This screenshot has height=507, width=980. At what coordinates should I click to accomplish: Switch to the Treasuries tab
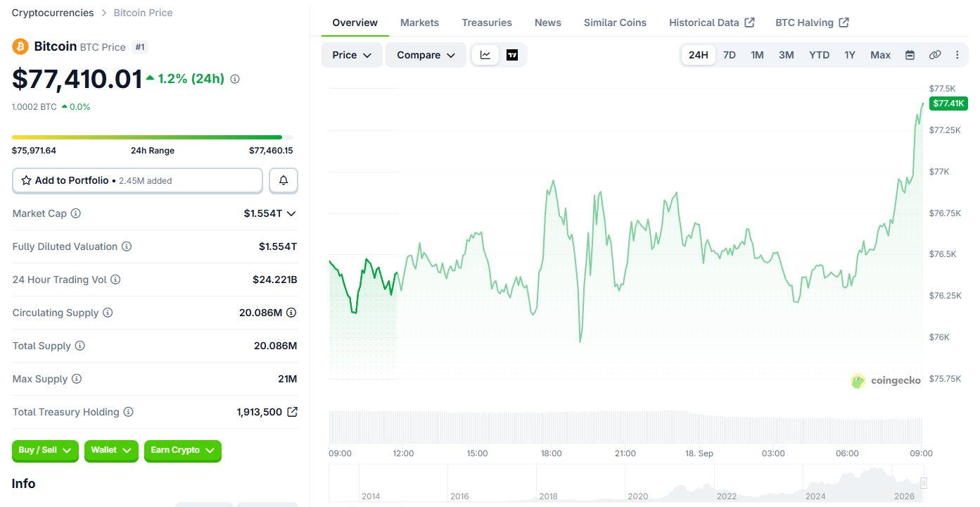(x=487, y=23)
